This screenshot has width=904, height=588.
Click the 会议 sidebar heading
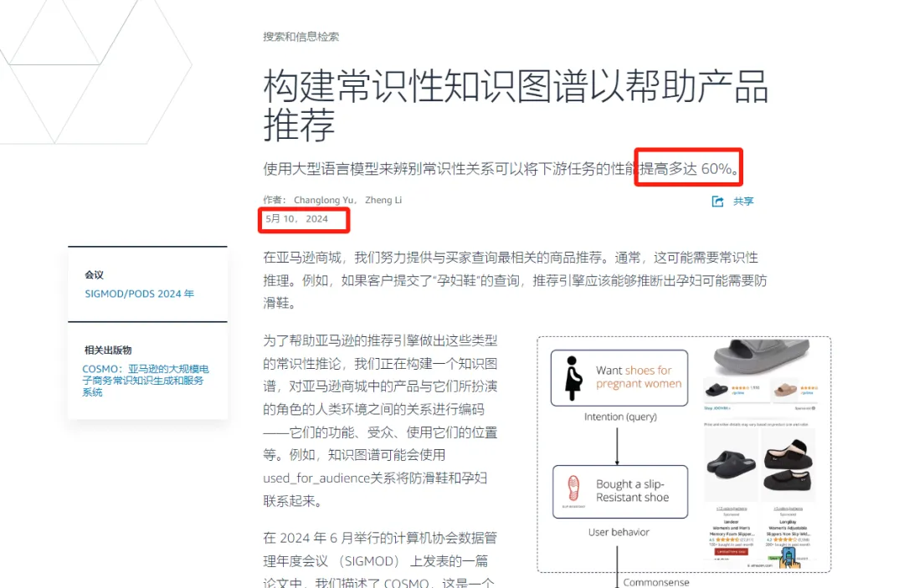pos(94,274)
